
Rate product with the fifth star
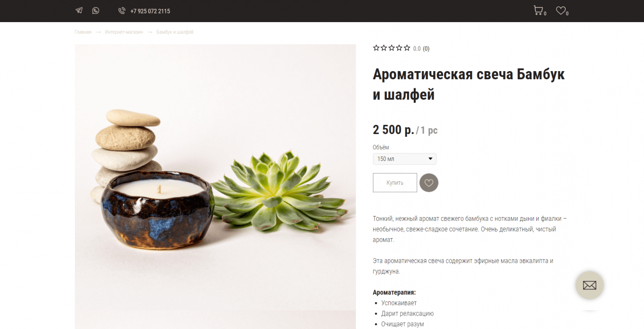(x=407, y=48)
